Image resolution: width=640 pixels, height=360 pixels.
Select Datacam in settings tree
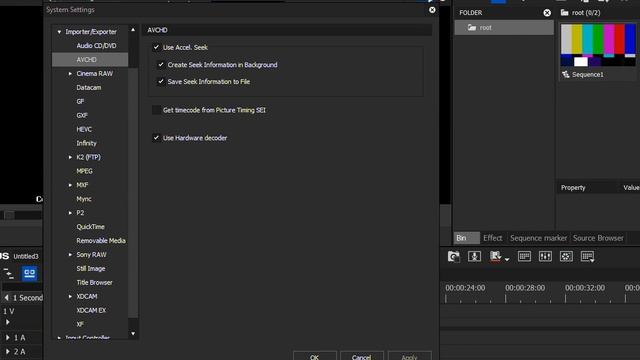[x=89, y=87]
